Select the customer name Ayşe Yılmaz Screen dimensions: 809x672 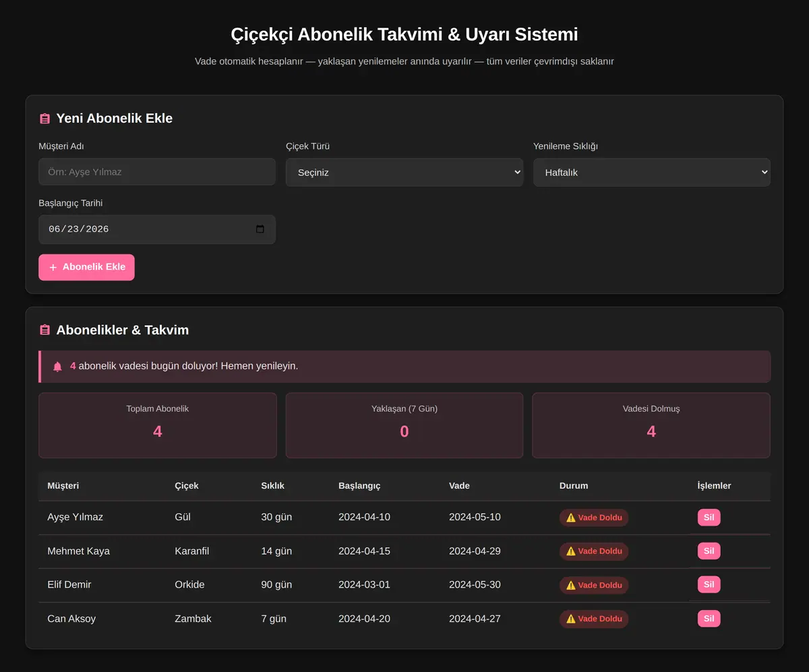[76, 517]
